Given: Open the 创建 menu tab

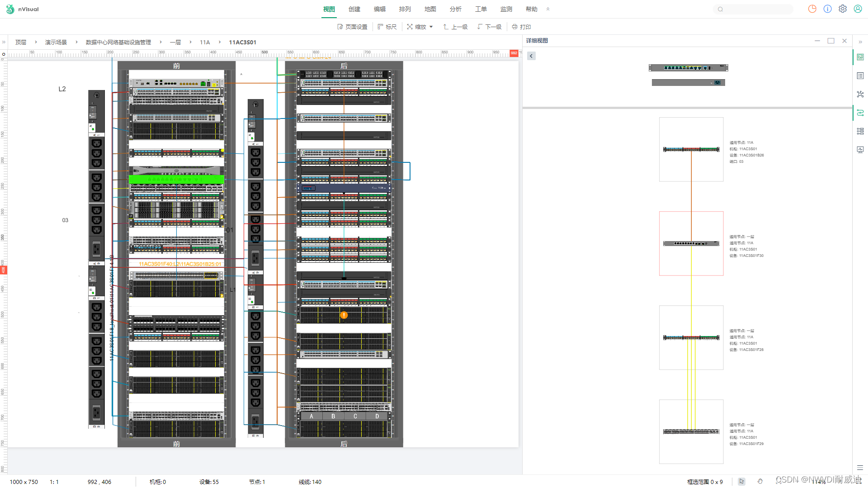Looking at the screenshot, I should pos(354,9).
